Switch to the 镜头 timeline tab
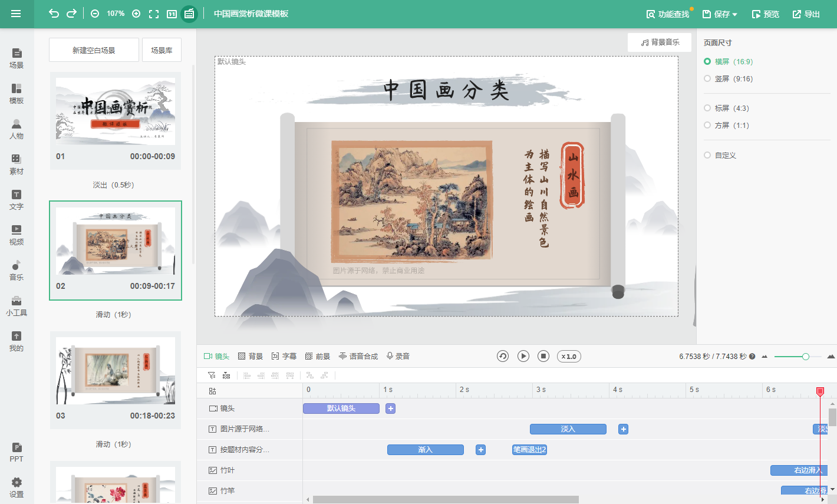Screen dimensions: 837x504 (x=216, y=356)
